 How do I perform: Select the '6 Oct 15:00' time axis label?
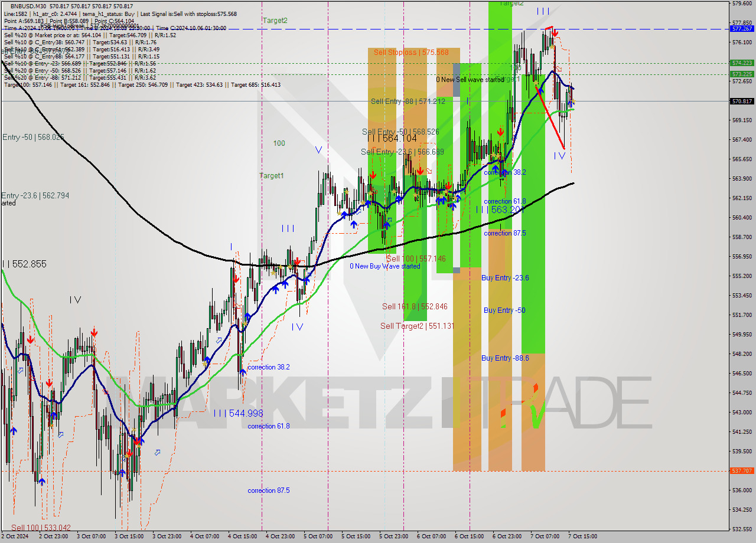click(470, 537)
